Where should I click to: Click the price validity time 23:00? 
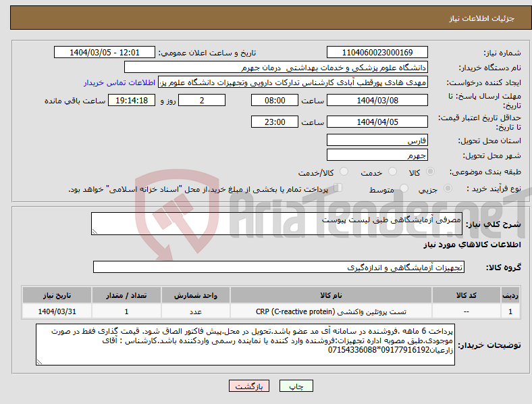(275, 122)
